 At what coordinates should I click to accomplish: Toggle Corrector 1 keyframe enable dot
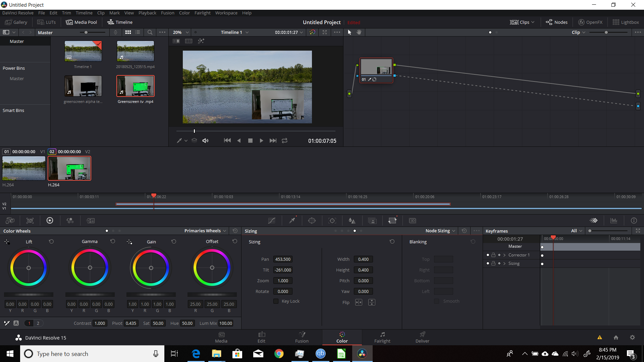click(488, 255)
